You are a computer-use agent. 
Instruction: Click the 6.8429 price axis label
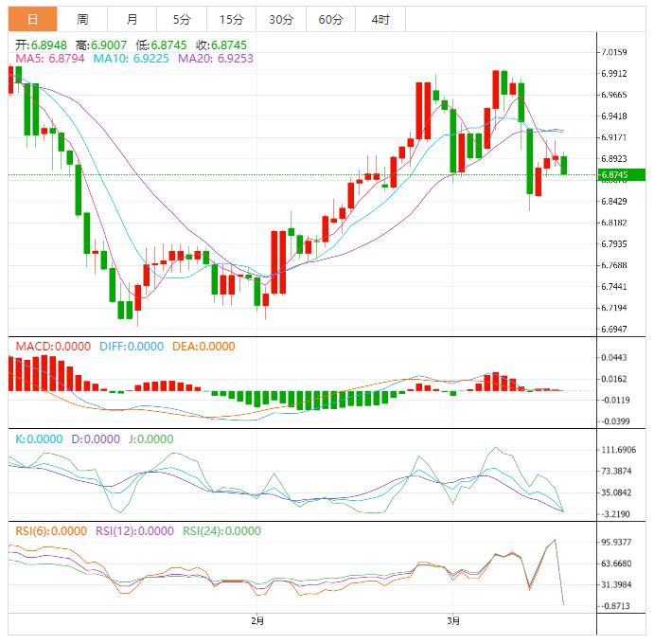click(x=613, y=201)
